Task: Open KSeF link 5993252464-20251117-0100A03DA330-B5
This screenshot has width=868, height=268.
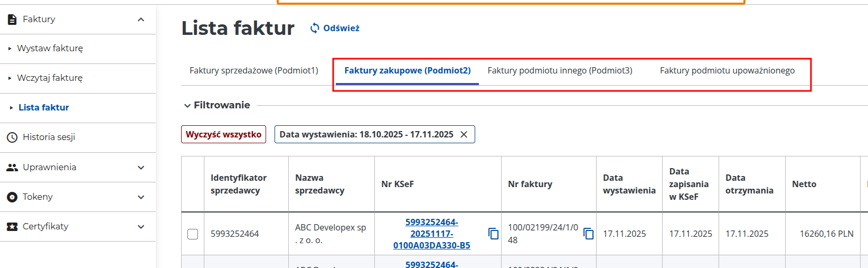Action: tap(431, 234)
